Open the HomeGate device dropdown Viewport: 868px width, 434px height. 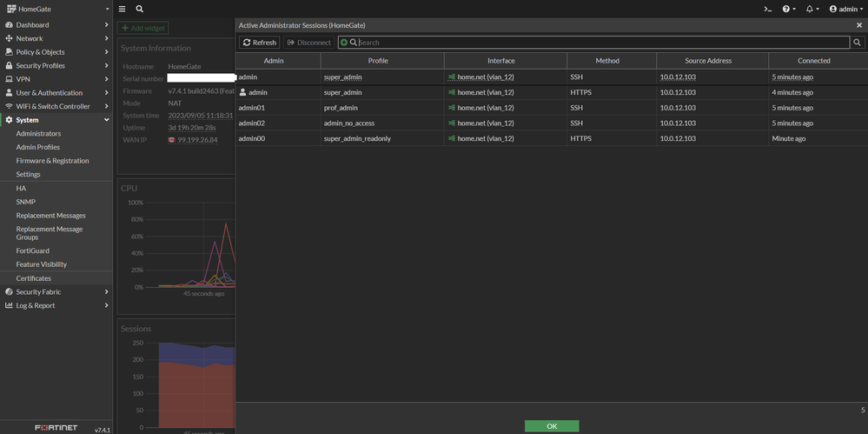point(56,9)
